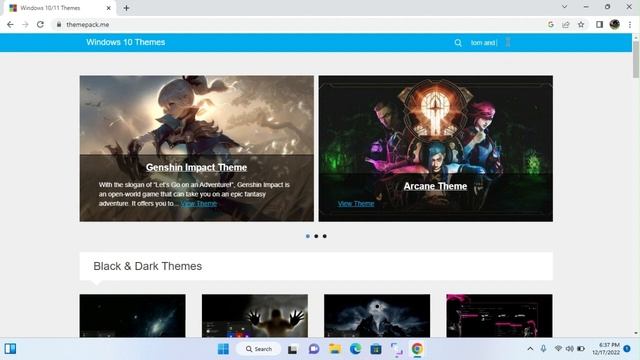Click View Theme under Genshin Impact

coord(199,203)
